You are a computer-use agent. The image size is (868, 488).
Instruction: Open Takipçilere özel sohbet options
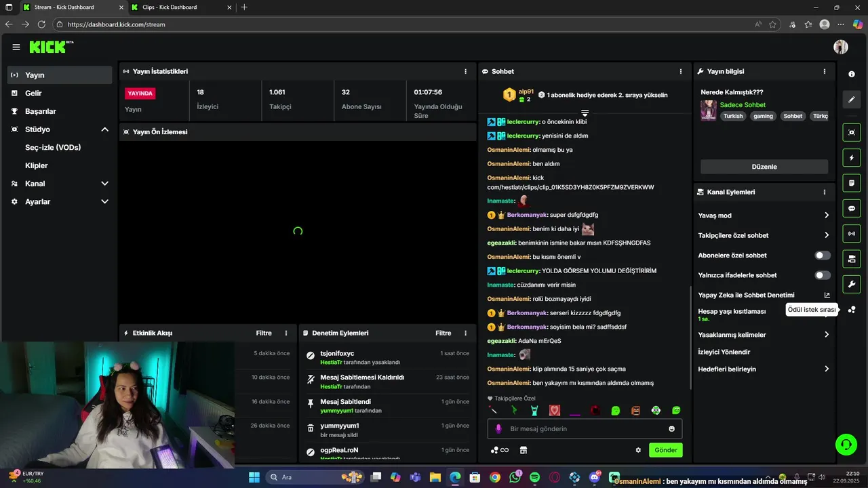(764, 235)
